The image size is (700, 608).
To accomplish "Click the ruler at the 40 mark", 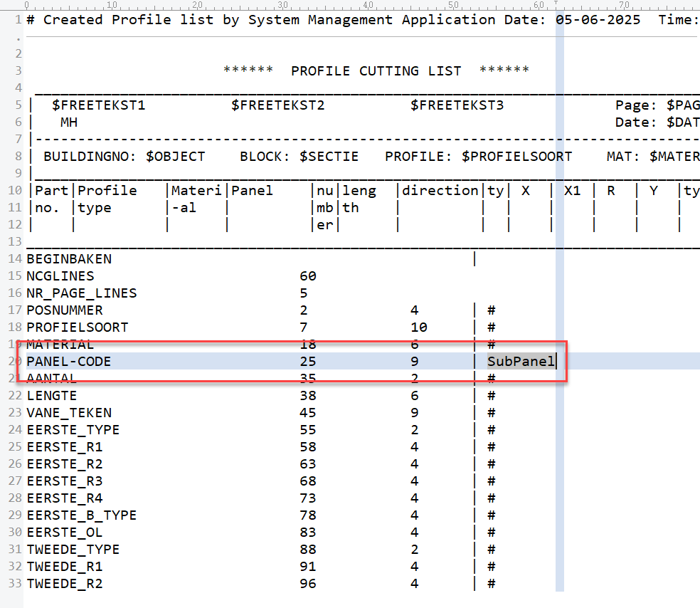I will [x=368, y=5].
